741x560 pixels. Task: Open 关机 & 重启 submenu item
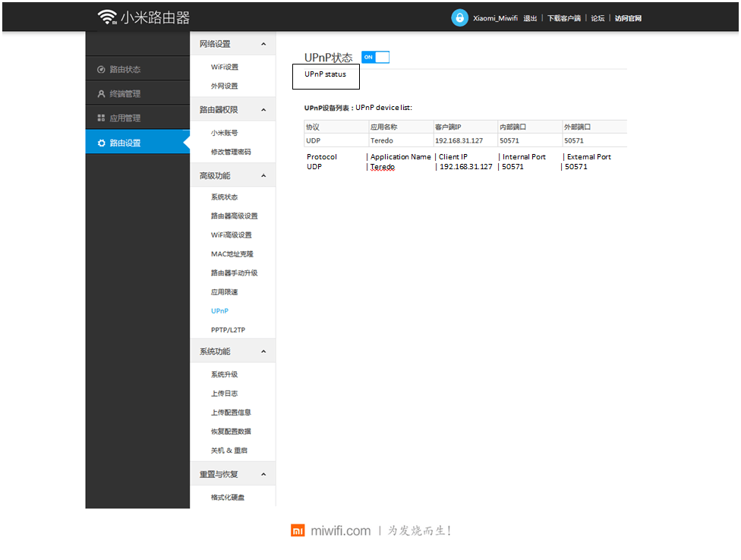point(229,450)
